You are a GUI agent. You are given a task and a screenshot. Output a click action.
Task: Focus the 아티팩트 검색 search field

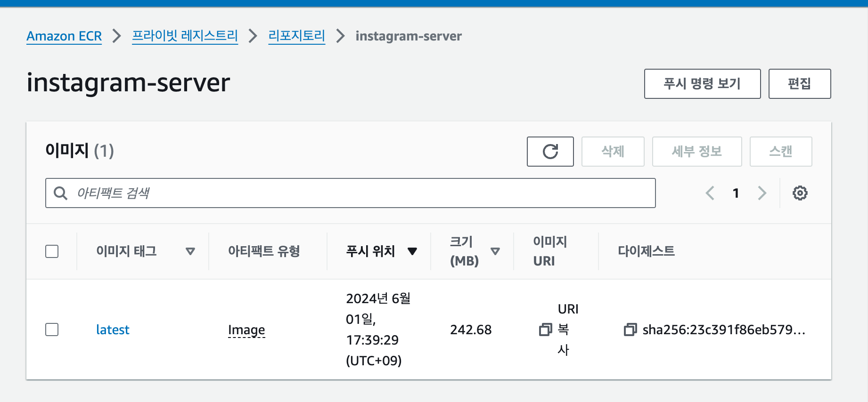tap(358, 193)
